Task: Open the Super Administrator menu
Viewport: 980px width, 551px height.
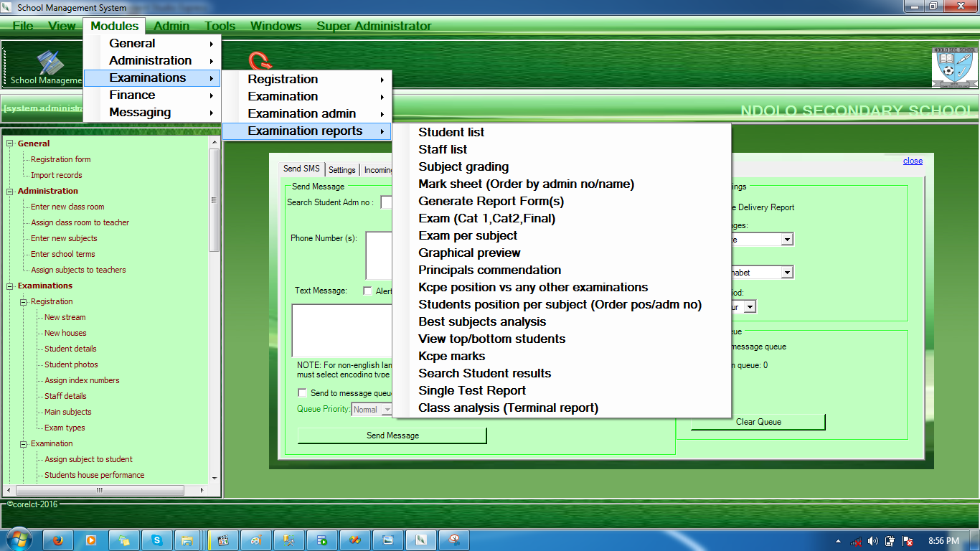Action: pyautogui.click(x=374, y=26)
